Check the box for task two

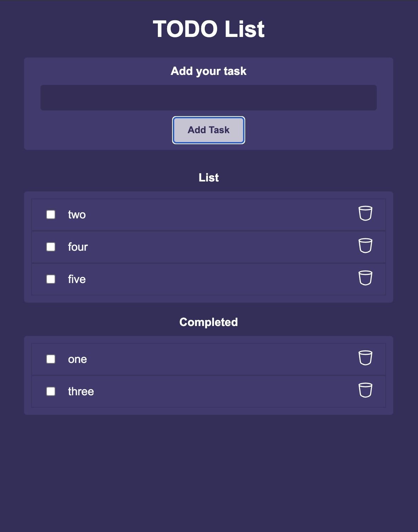point(51,215)
